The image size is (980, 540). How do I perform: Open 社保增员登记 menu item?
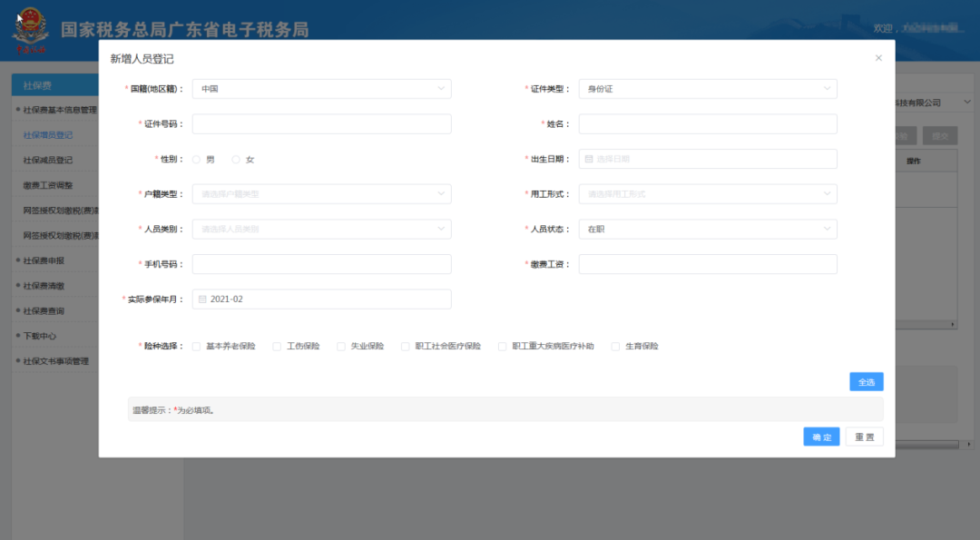tap(48, 135)
